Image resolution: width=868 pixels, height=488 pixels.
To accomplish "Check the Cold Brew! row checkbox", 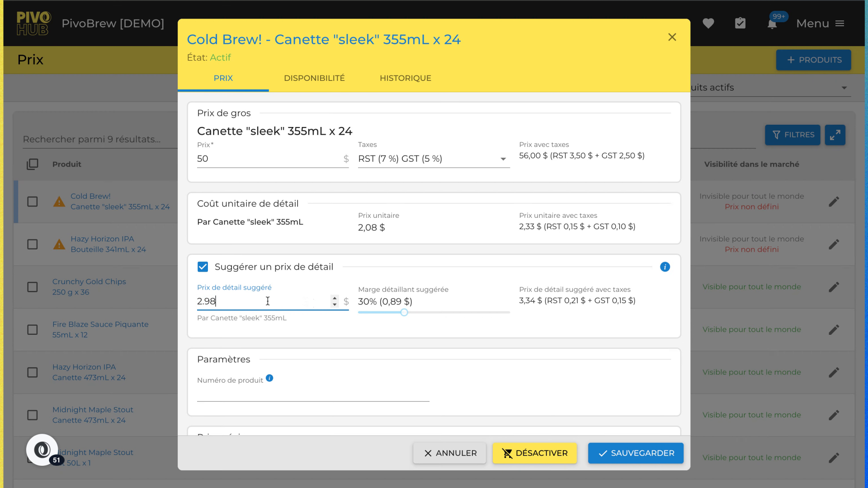I will 33,202.
